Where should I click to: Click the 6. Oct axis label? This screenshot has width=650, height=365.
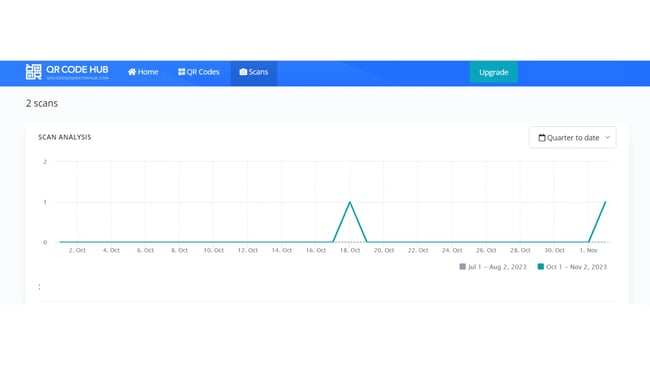[x=145, y=250]
